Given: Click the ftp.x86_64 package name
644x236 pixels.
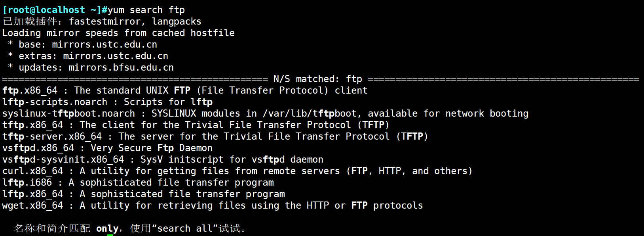Looking at the screenshot, I should point(30,90).
